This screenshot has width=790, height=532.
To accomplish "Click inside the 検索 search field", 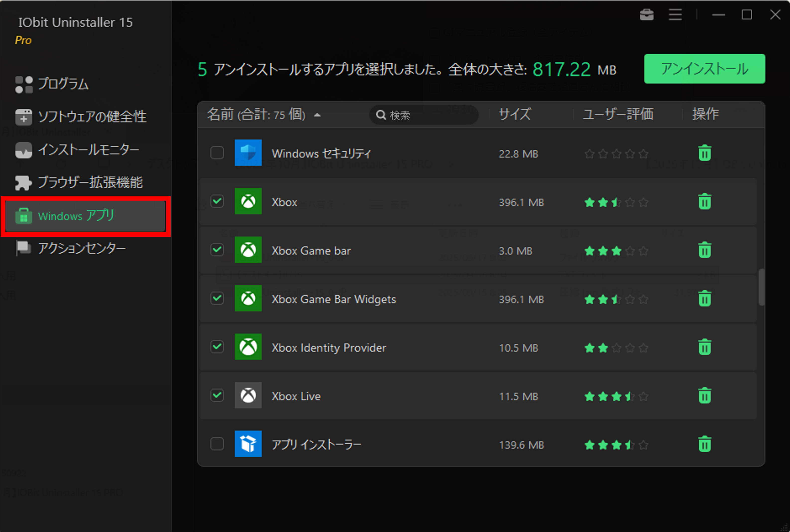I will (424, 115).
